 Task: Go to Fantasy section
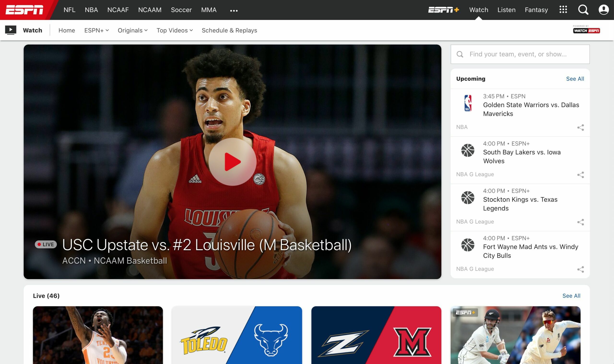pyautogui.click(x=537, y=10)
